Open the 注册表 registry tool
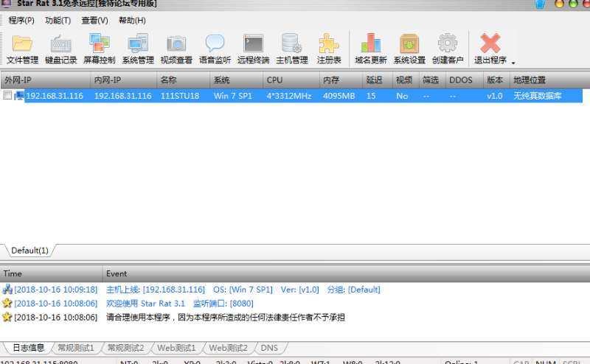 [x=329, y=49]
